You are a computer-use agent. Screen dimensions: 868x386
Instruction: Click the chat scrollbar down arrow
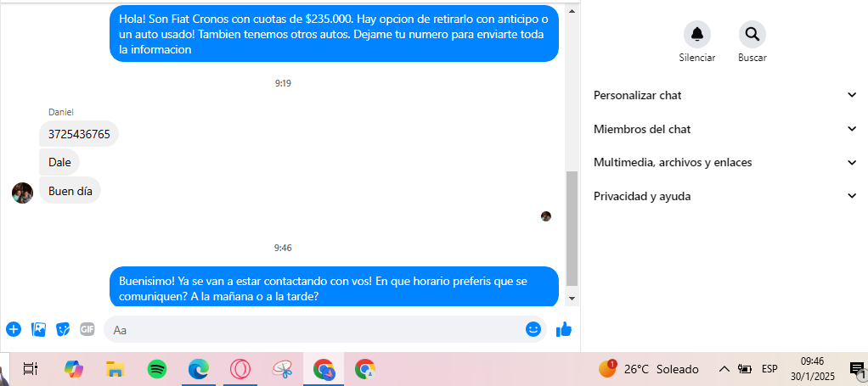[x=572, y=298]
